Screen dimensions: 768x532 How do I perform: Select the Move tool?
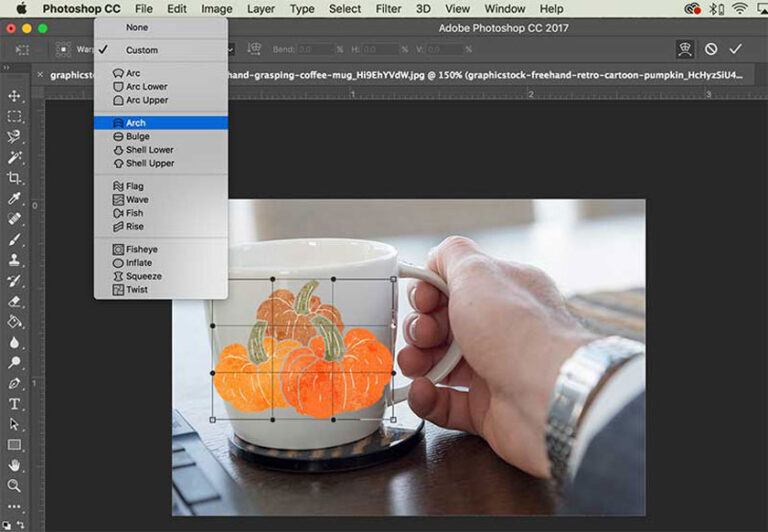pos(15,96)
